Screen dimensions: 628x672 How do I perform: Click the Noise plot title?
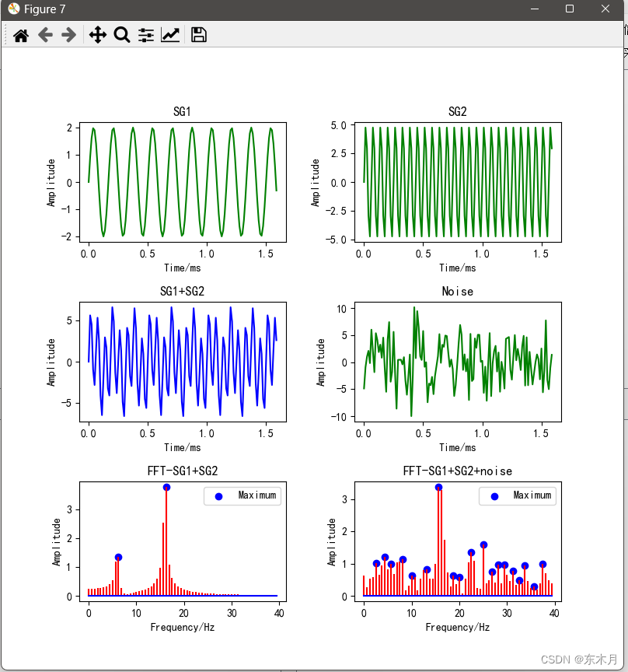(x=458, y=292)
